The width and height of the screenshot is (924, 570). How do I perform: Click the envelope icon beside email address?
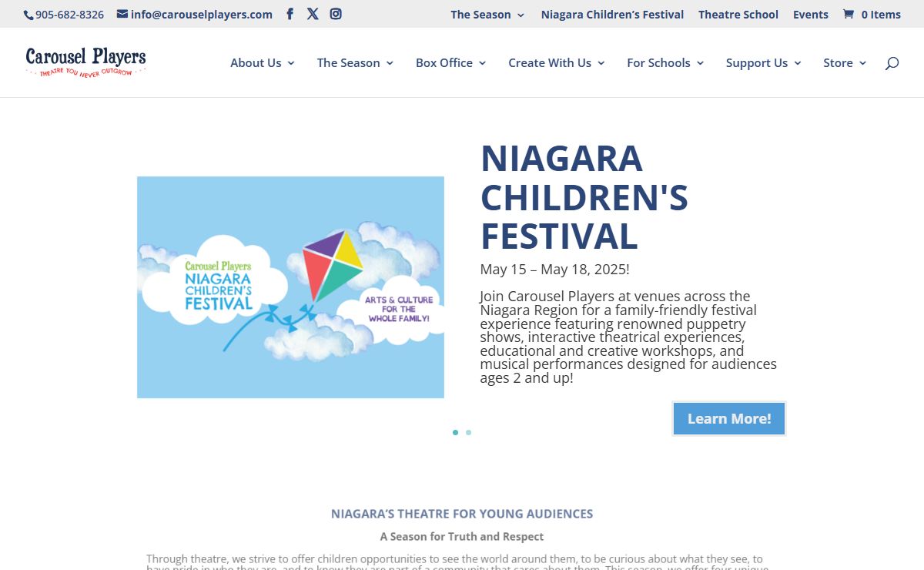[x=122, y=14]
